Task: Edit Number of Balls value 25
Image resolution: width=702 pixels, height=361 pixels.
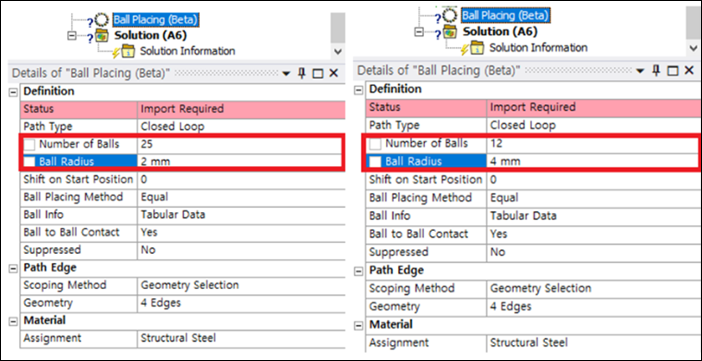Action: point(240,144)
